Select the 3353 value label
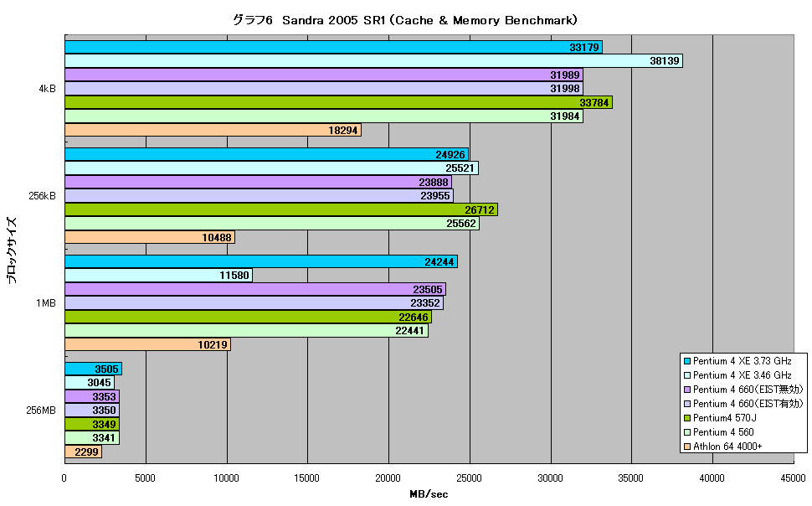 [x=104, y=396]
